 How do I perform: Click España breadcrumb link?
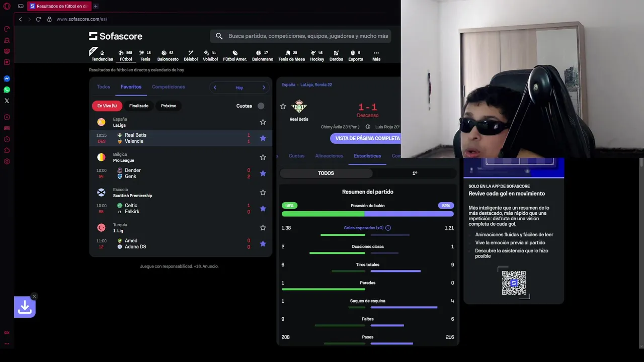tap(288, 85)
